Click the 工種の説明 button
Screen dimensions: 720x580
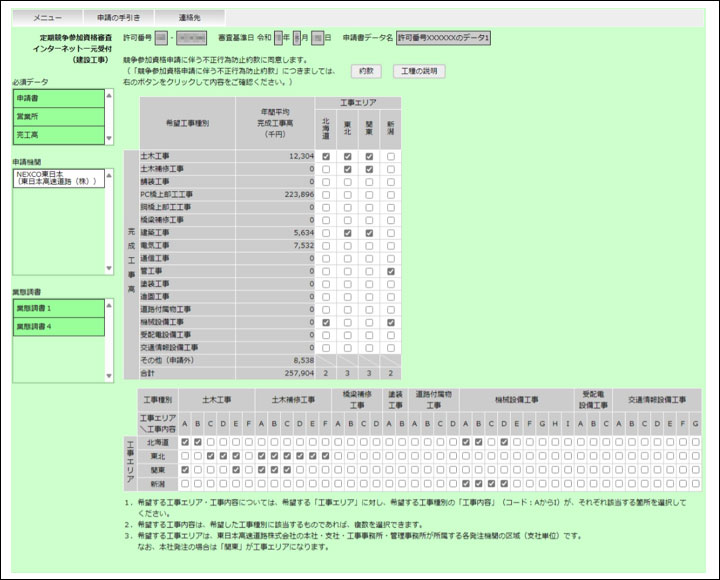click(419, 71)
